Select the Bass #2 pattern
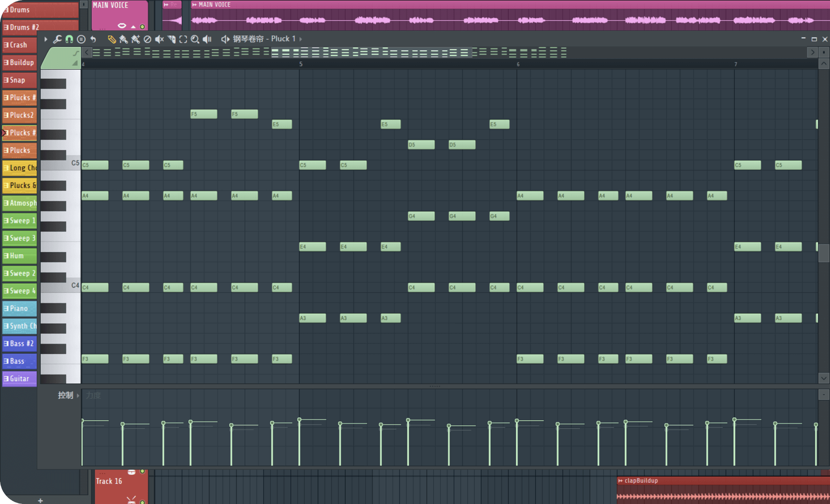The height and width of the screenshot is (504, 830). click(x=19, y=343)
